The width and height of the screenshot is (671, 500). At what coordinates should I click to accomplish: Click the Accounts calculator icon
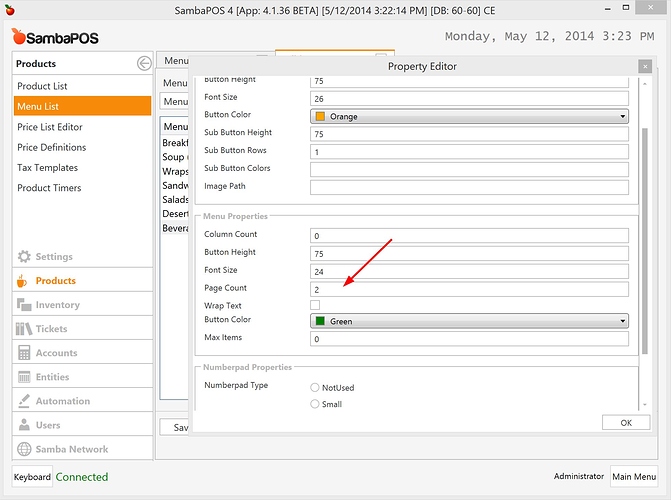24,353
